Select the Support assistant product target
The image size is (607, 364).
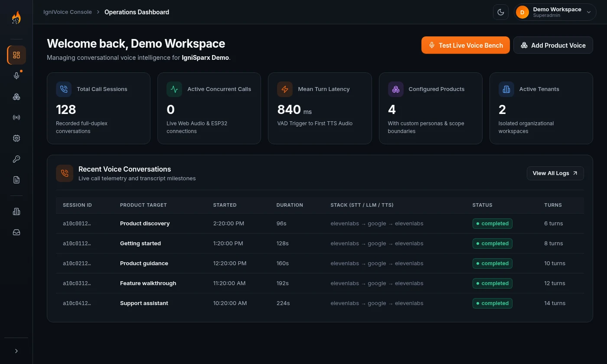pyautogui.click(x=144, y=303)
